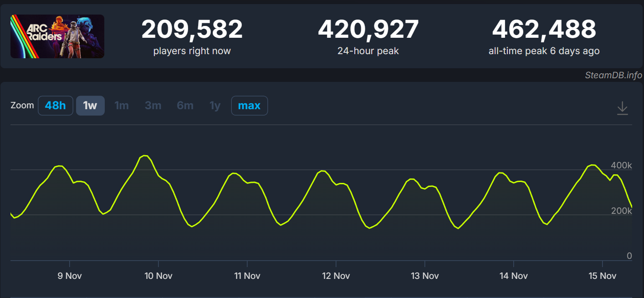
Task: Click the 9 Nov date label
Action: coord(70,276)
